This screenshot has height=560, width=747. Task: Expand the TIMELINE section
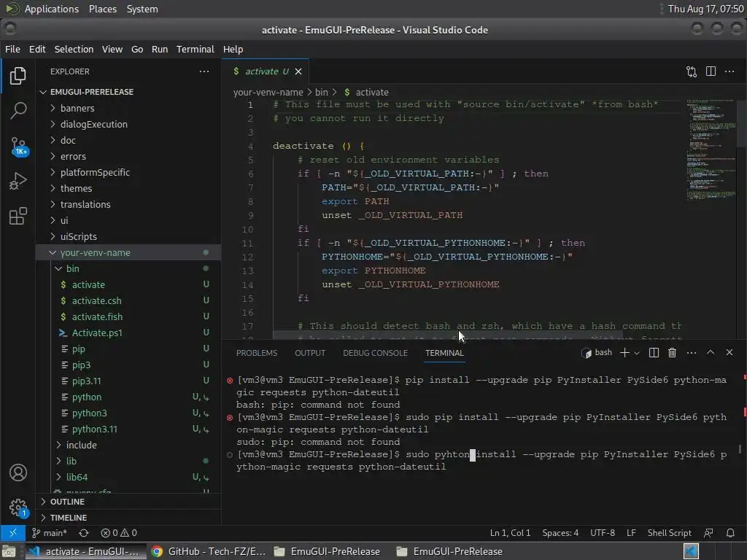pos(128,518)
